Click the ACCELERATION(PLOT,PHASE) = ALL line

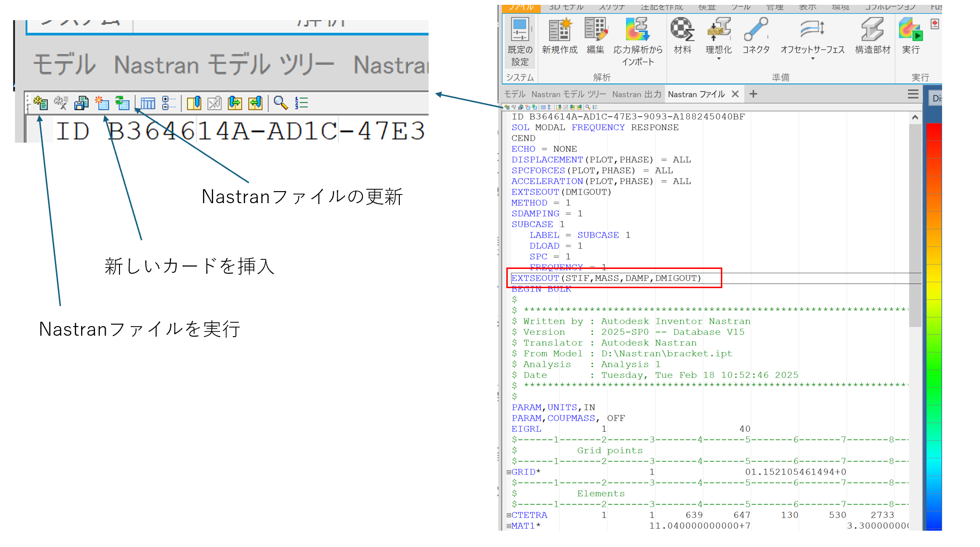(x=601, y=181)
